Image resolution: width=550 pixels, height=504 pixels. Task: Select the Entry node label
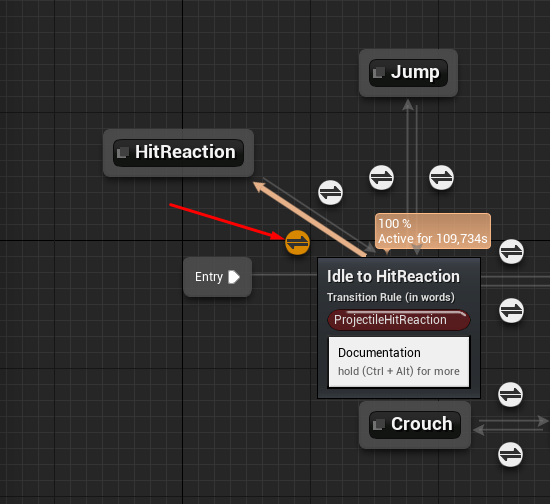pyautogui.click(x=209, y=277)
